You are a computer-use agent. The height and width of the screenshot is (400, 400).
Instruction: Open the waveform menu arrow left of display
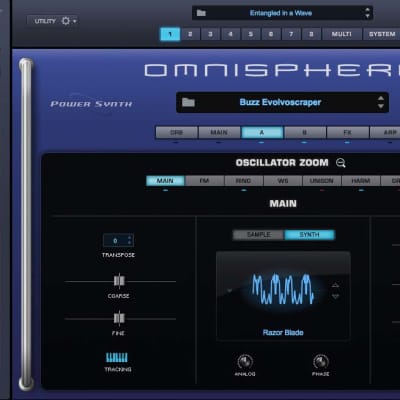click(229, 291)
